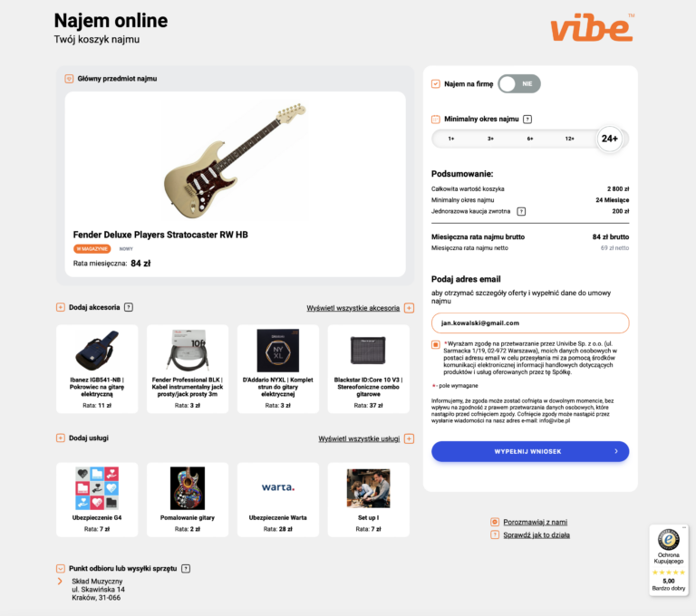Set rental period slider to 3+
This screenshot has height=616, width=696.
pyautogui.click(x=490, y=139)
